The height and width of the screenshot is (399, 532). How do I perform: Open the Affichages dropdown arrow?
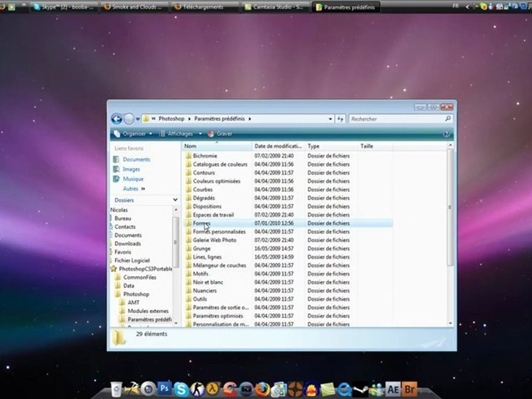(200, 134)
